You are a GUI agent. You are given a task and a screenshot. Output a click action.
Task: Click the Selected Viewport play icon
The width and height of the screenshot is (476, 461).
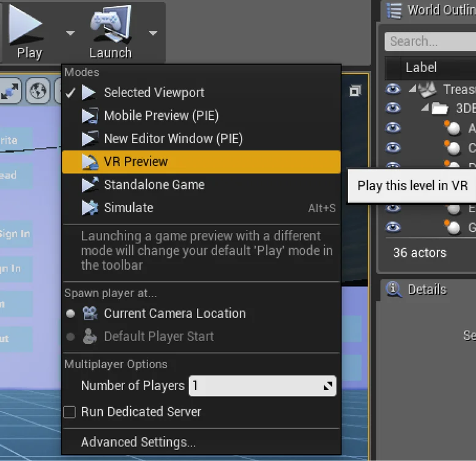pos(89,92)
